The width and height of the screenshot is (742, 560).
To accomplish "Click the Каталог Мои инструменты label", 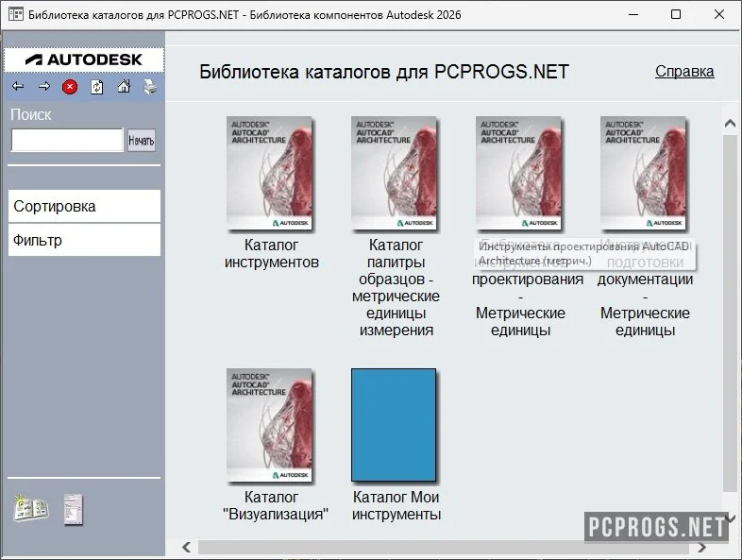I will point(396,505).
